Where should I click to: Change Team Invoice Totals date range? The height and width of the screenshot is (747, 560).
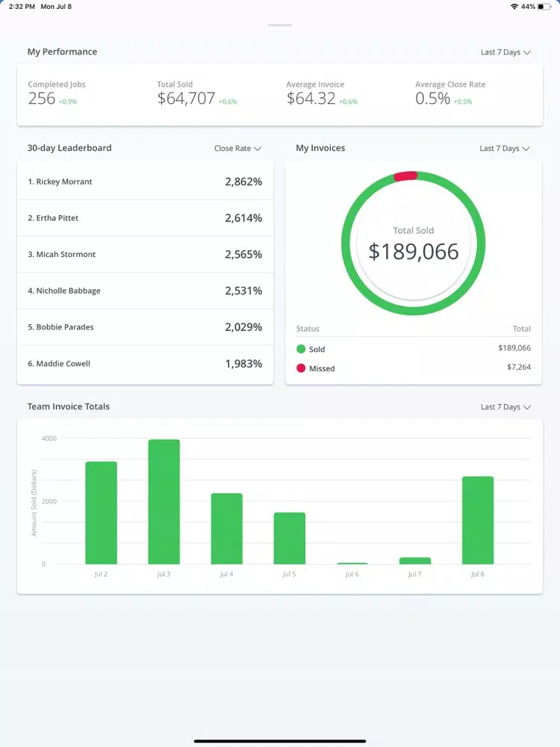[x=505, y=407]
